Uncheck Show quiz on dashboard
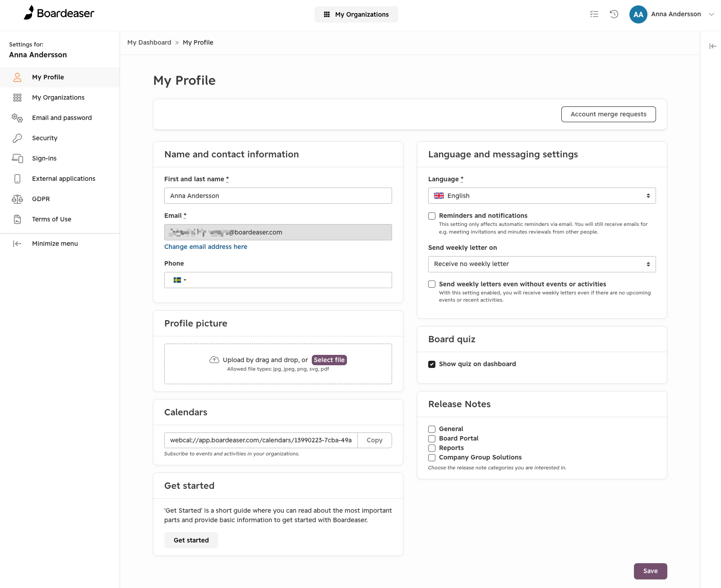This screenshot has height=588, width=721. (432, 364)
